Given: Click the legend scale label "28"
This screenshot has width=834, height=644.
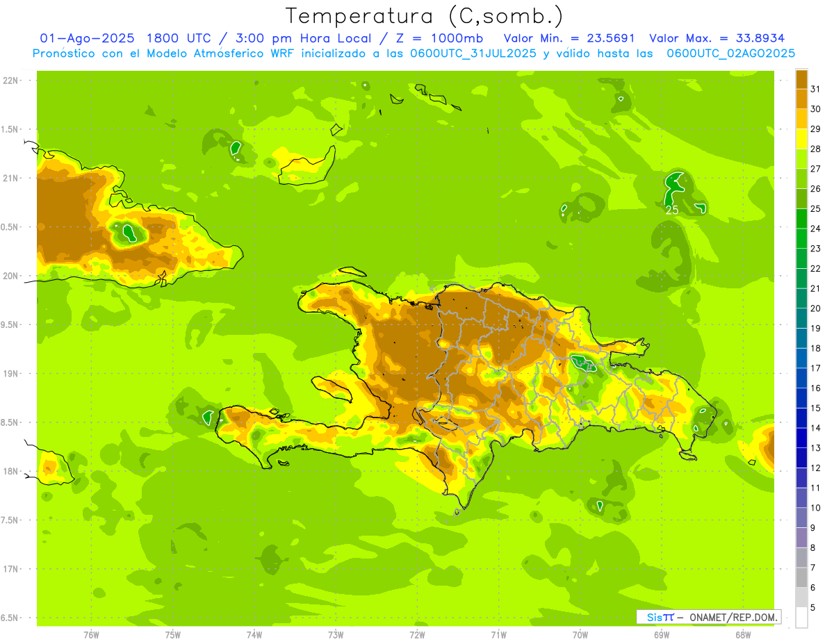Looking at the screenshot, I should coord(816,149).
